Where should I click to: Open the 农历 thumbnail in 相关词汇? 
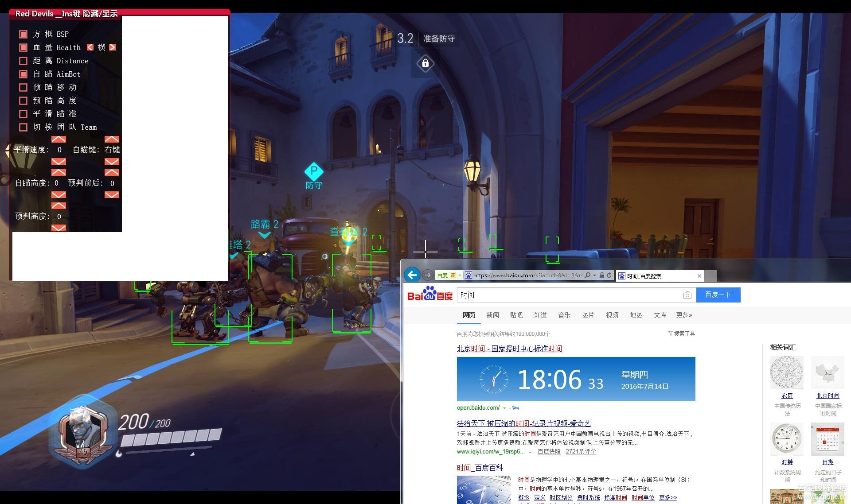(787, 372)
